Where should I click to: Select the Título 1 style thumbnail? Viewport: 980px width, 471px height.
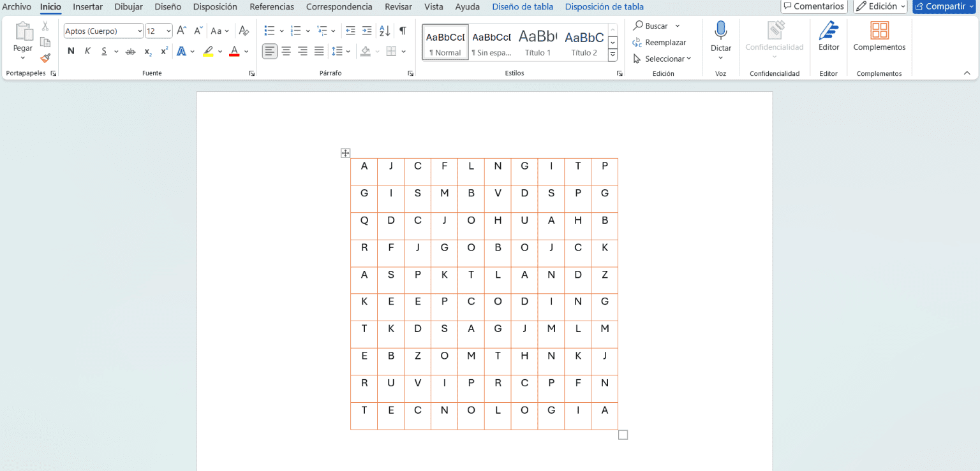point(538,43)
